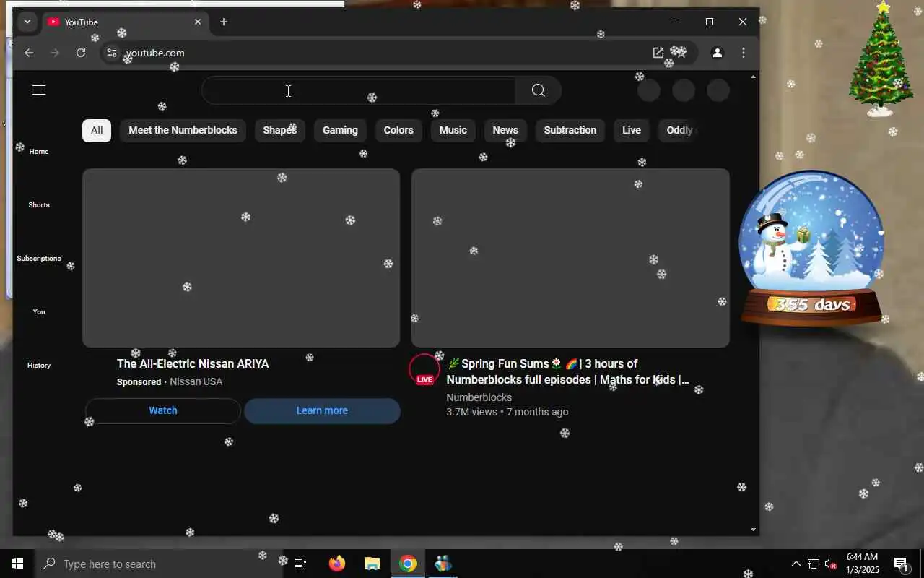Click the Watch button on Nissan ad
The image size is (924, 578).
click(x=163, y=410)
